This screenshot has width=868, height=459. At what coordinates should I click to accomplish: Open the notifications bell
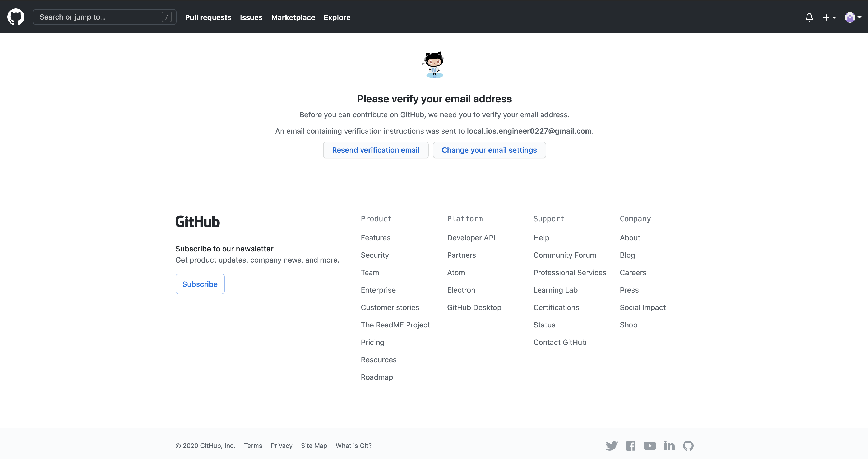coord(809,17)
